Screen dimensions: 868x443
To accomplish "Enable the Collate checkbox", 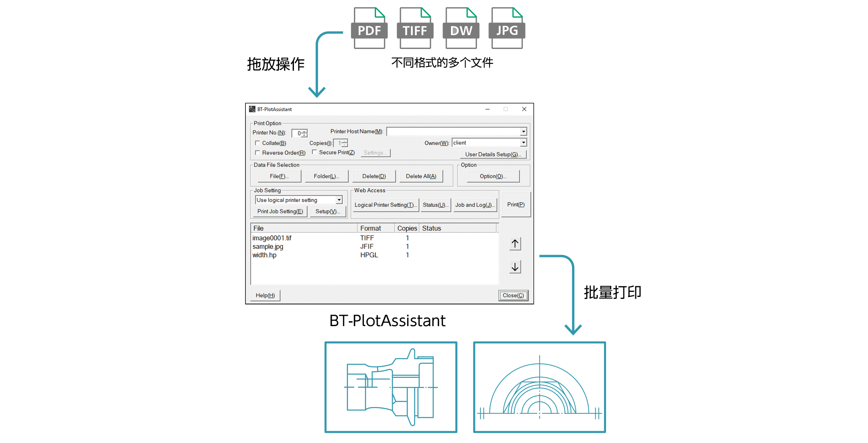I will click(258, 143).
